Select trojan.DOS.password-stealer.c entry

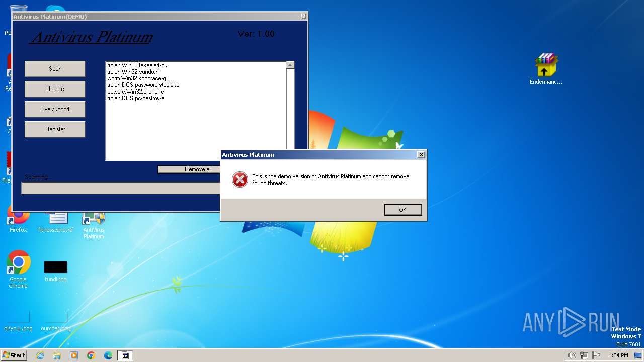pyautogui.click(x=143, y=85)
